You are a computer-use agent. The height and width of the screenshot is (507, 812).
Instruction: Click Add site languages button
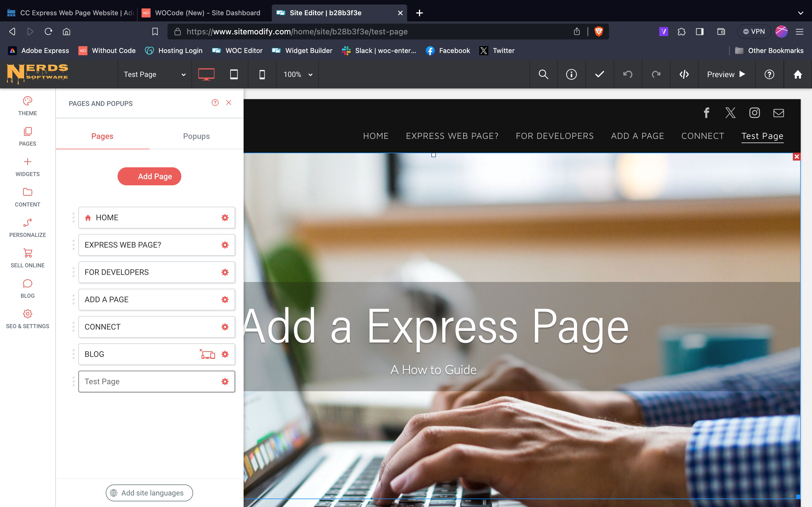pyautogui.click(x=149, y=493)
